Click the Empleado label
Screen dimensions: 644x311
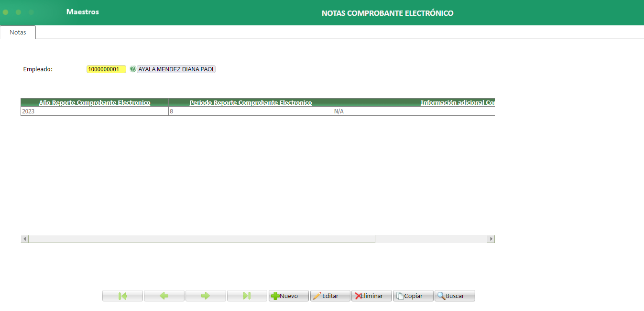click(38, 69)
